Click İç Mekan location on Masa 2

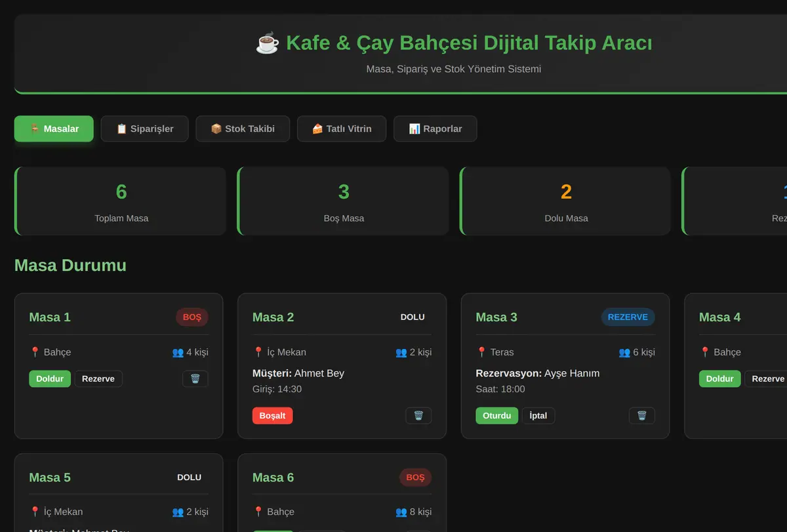coord(279,352)
